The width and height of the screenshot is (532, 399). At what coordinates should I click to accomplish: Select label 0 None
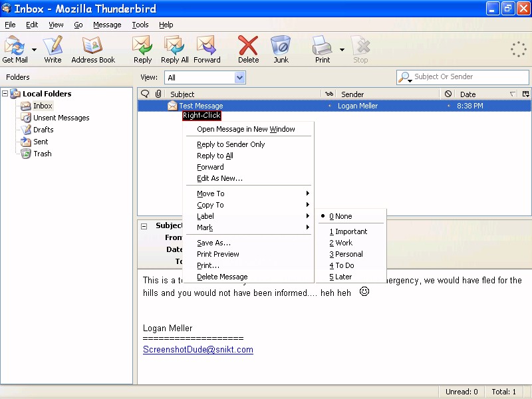[351, 216]
